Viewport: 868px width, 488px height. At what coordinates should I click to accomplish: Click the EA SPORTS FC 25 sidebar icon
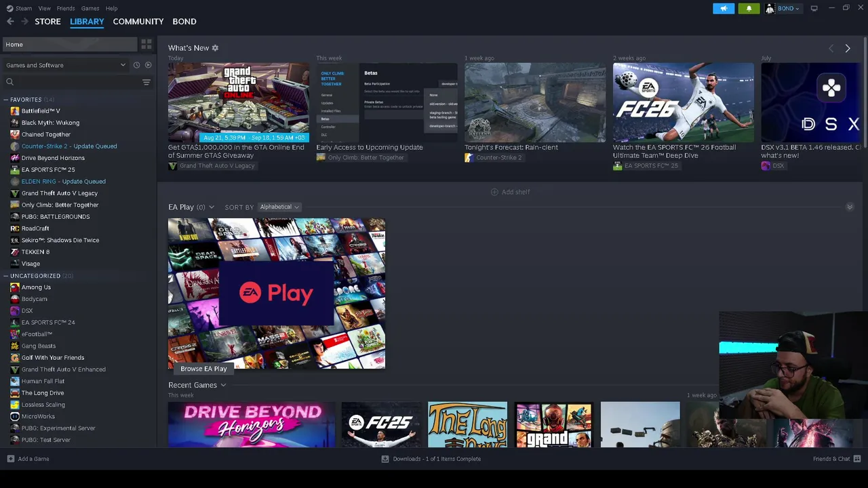[x=15, y=169]
